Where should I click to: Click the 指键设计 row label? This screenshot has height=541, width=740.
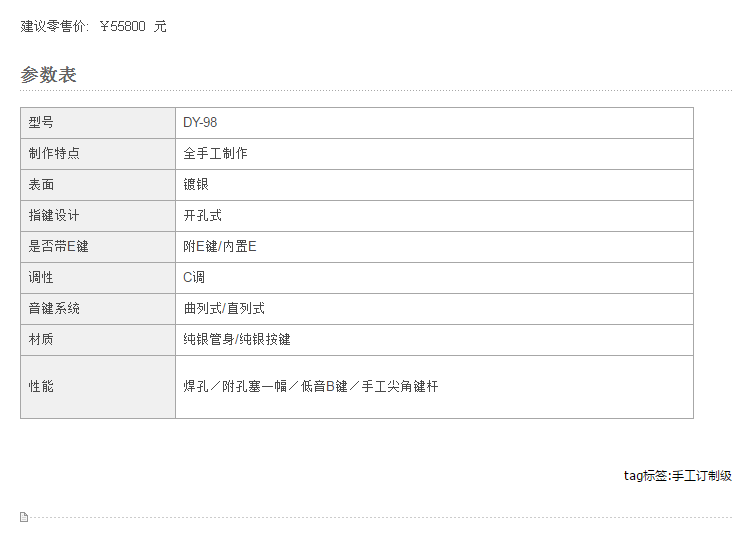[98, 216]
